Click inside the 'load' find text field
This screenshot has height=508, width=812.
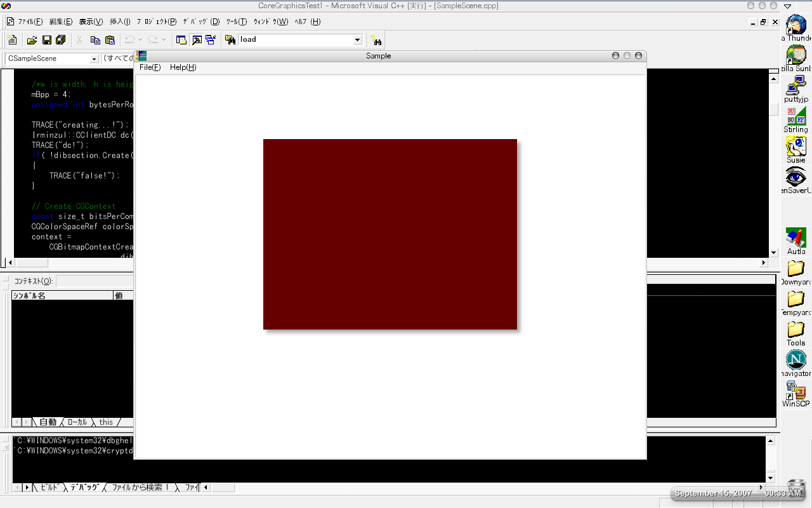(295, 39)
